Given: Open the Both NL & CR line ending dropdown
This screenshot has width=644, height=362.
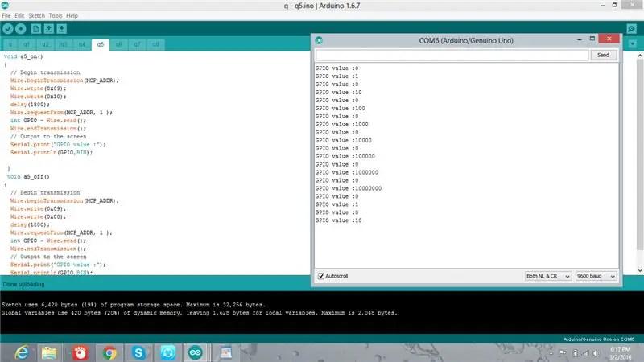Looking at the screenshot, I should tap(548, 276).
